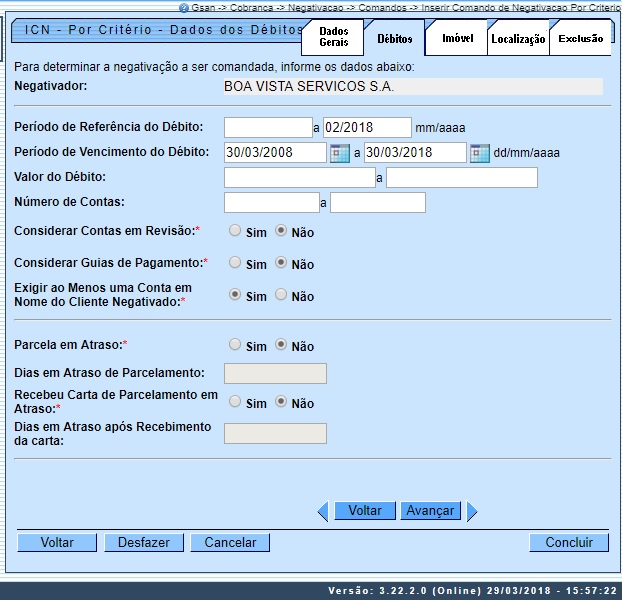Select Sim for Parcela em Atraso
The height and width of the screenshot is (600, 622).
235,345
